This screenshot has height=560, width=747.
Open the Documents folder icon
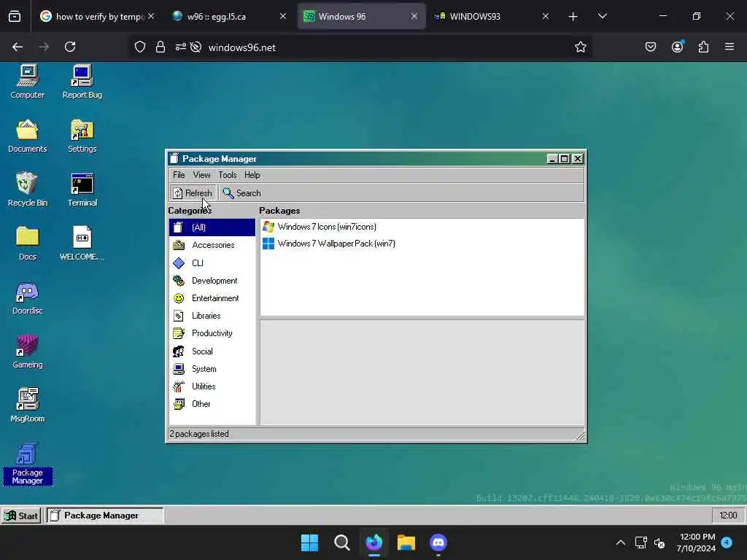click(28, 135)
